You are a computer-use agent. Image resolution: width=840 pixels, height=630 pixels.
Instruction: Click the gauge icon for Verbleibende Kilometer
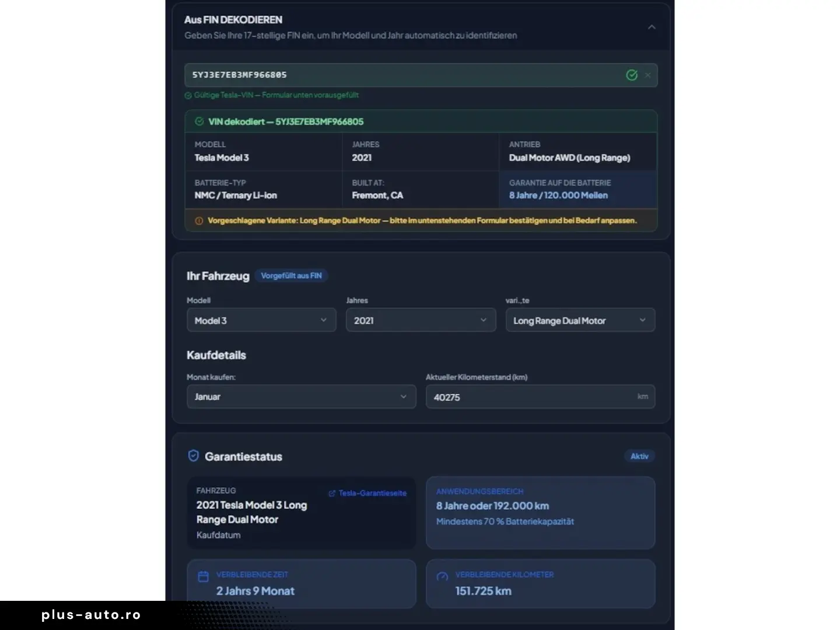pos(442,577)
